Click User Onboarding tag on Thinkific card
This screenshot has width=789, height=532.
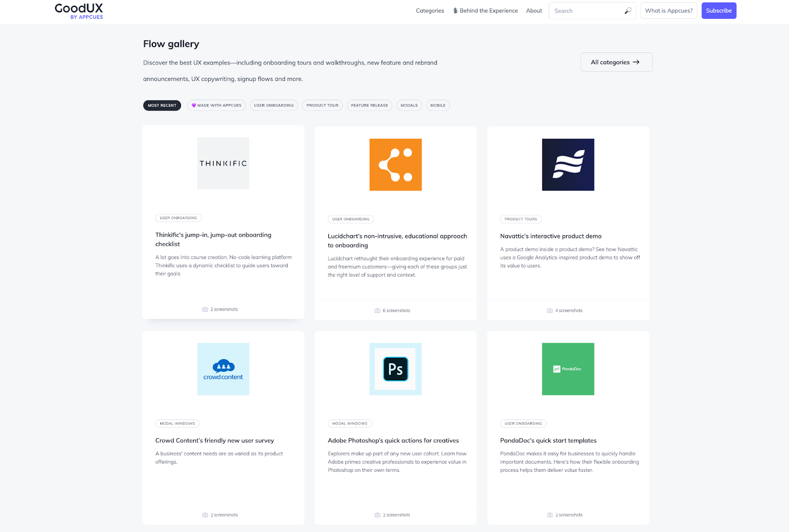[x=179, y=218]
